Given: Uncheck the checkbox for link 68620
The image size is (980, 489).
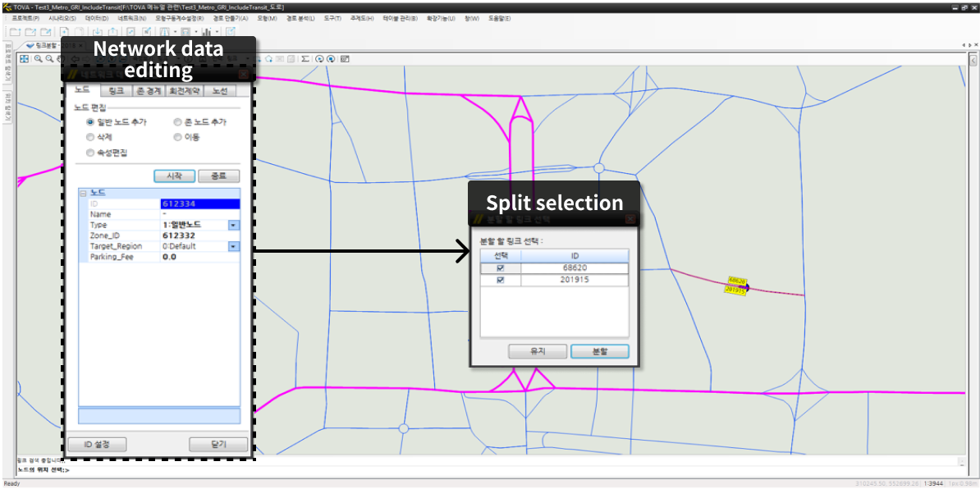Looking at the screenshot, I should pyautogui.click(x=501, y=268).
